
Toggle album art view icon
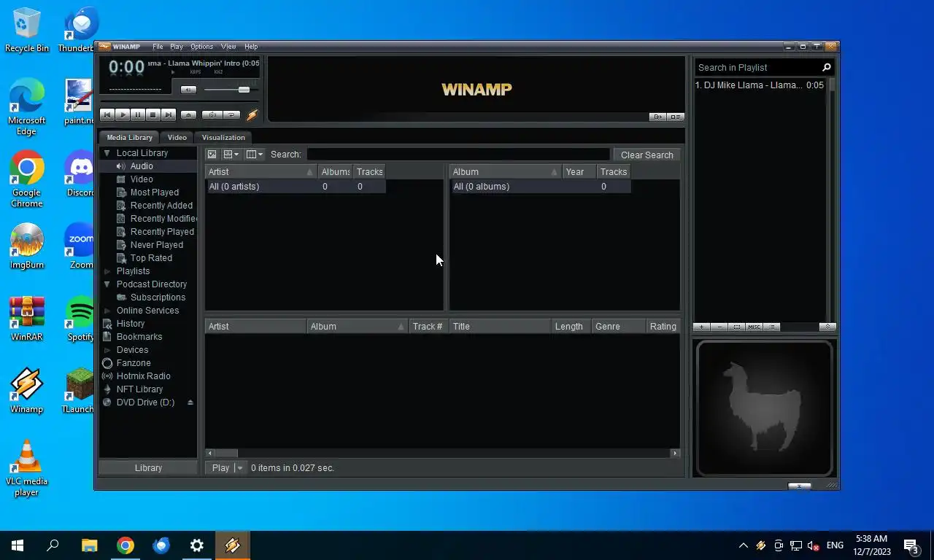point(212,155)
